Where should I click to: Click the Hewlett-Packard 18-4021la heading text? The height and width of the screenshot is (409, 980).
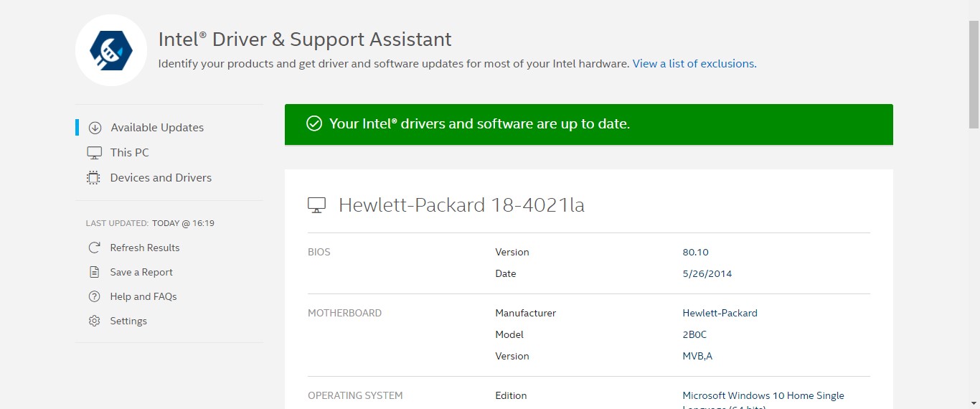click(461, 206)
